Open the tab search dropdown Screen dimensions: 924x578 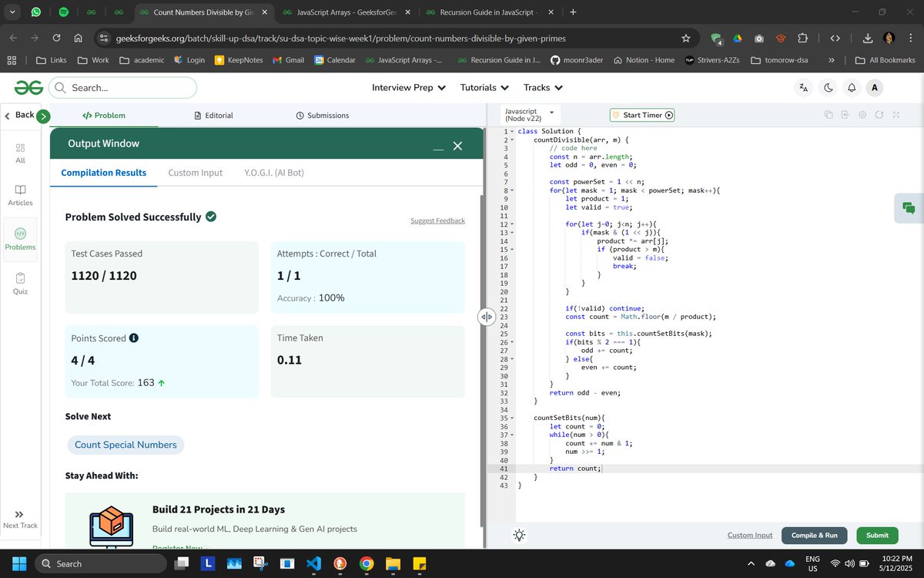pos(12,12)
